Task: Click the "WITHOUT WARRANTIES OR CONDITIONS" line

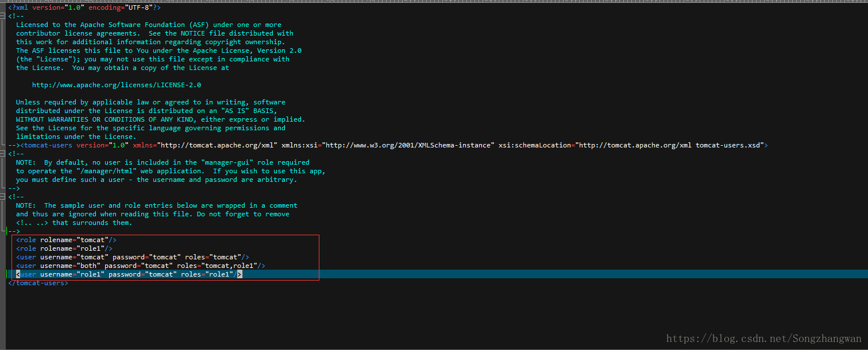Action: (x=161, y=119)
